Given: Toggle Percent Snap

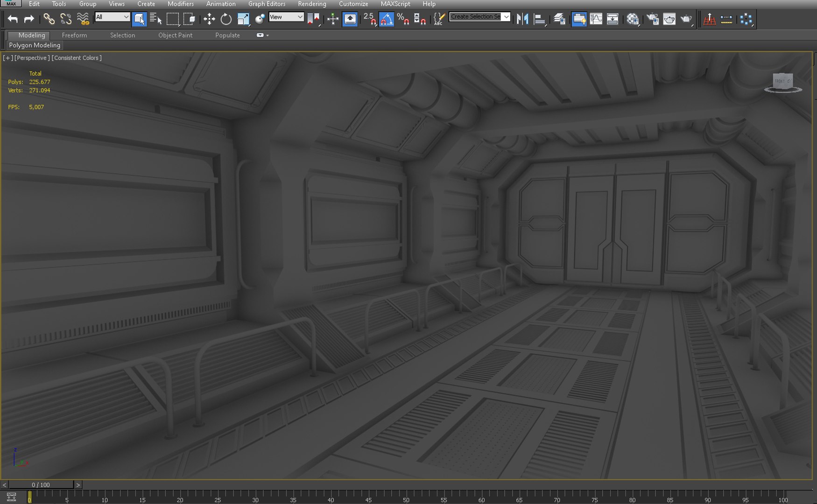Looking at the screenshot, I should [403, 19].
